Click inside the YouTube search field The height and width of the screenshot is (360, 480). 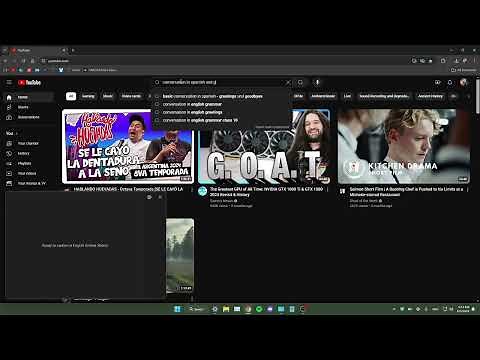[222, 82]
